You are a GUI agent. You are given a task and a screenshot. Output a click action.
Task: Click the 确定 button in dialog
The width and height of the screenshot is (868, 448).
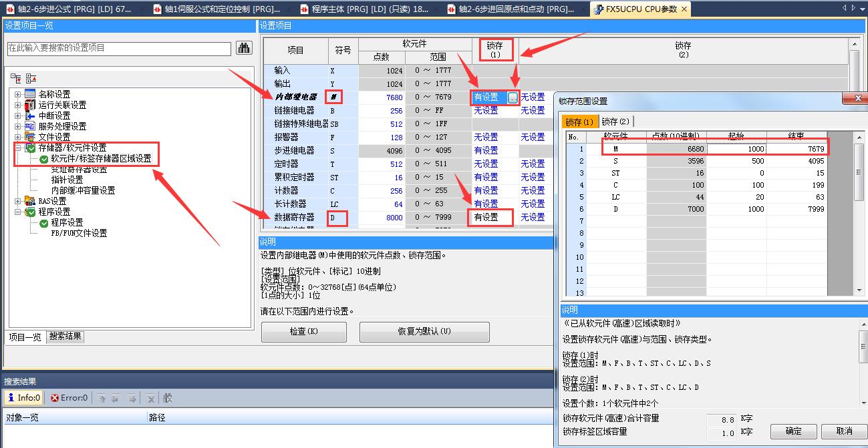[x=793, y=431]
